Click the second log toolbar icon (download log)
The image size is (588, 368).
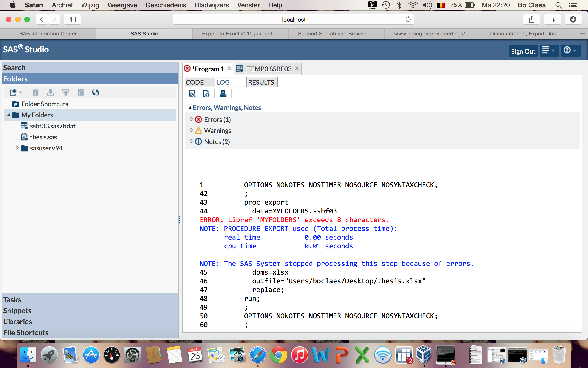[x=206, y=93]
